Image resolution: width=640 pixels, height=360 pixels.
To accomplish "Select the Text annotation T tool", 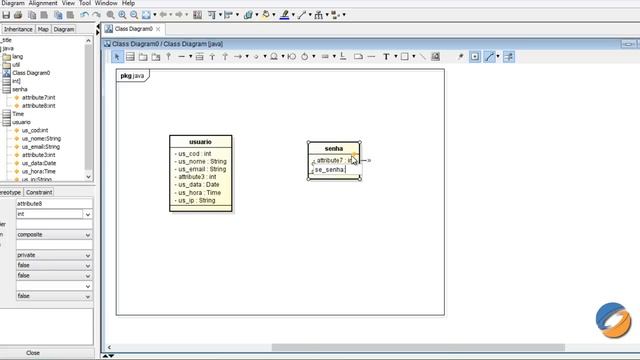I will (x=386, y=57).
